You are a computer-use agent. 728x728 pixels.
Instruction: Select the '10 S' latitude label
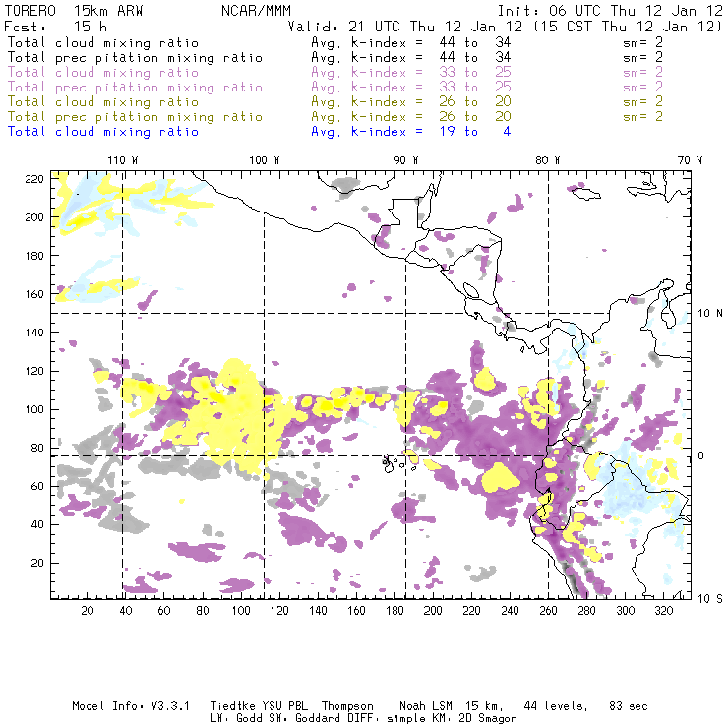[710, 599]
